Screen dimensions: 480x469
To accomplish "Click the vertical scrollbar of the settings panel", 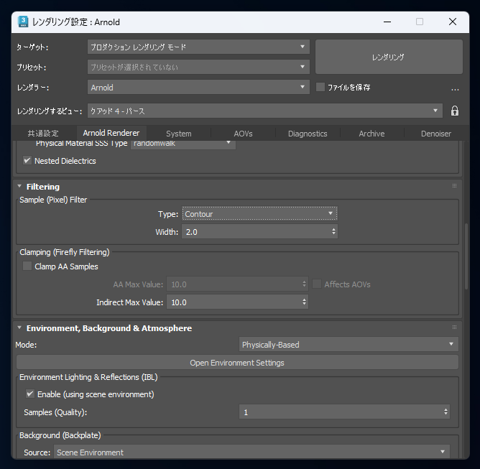I will click(466, 256).
